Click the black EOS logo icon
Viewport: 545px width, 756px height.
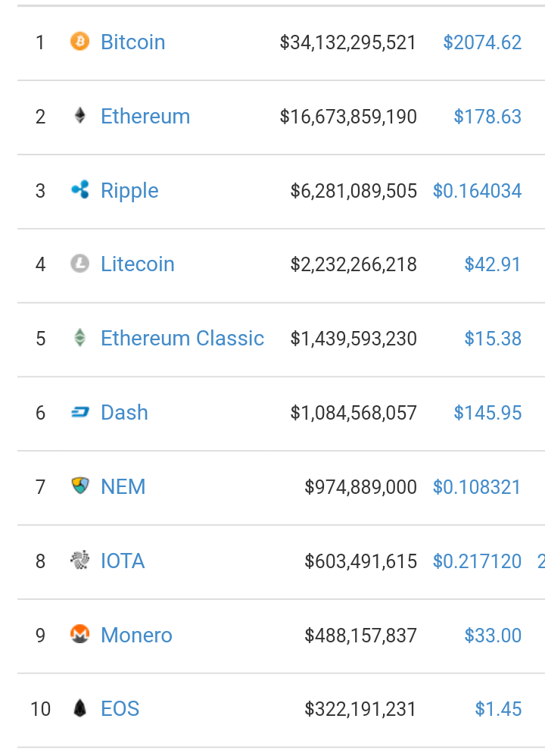pyautogui.click(x=80, y=708)
